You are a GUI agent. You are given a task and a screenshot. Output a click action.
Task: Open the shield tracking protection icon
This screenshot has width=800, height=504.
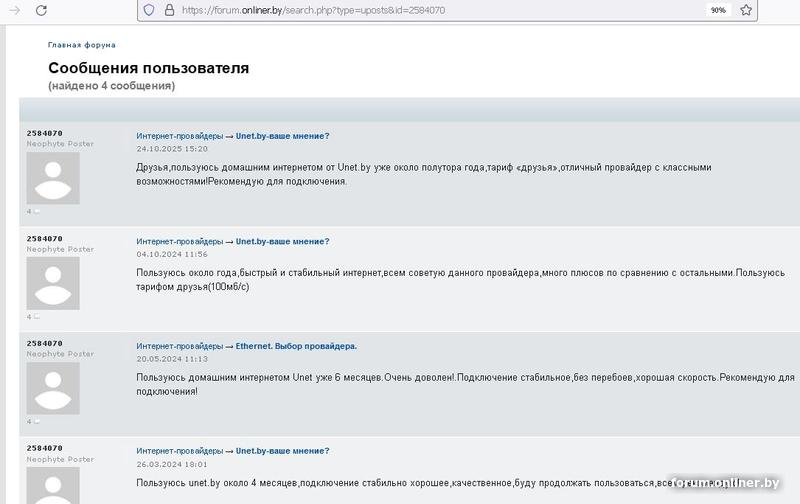[x=148, y=10]
